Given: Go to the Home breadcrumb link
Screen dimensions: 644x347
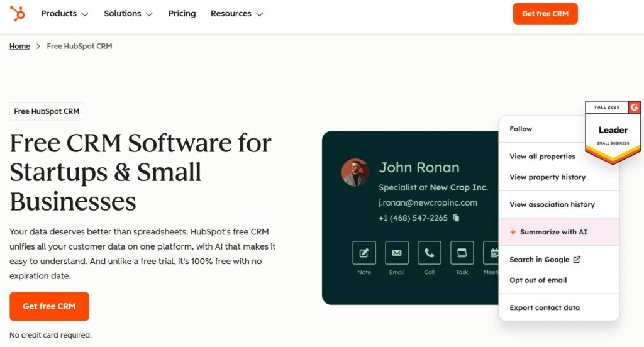Looking at the screenshot, I should [19, 47].
